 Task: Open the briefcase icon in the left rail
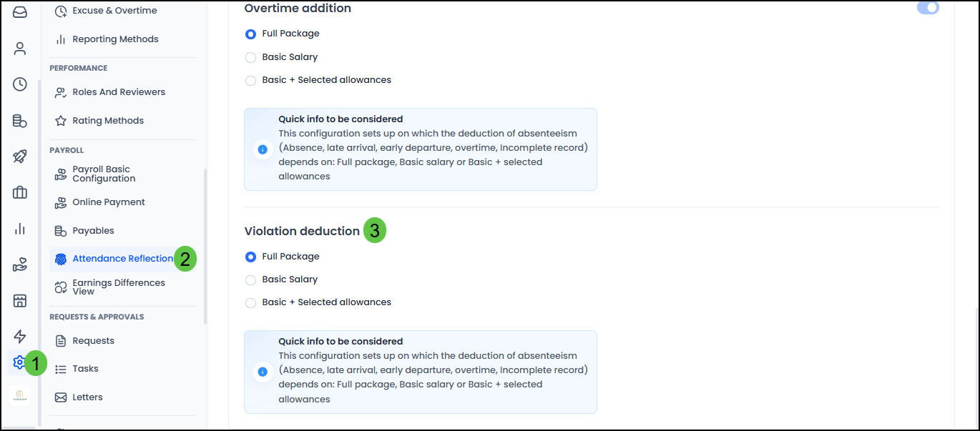coord(20,192)
